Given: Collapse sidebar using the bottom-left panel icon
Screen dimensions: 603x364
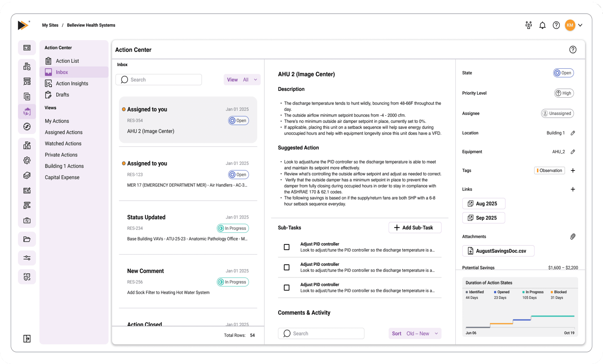Looking at the screenshot, I should pos(27,339).
